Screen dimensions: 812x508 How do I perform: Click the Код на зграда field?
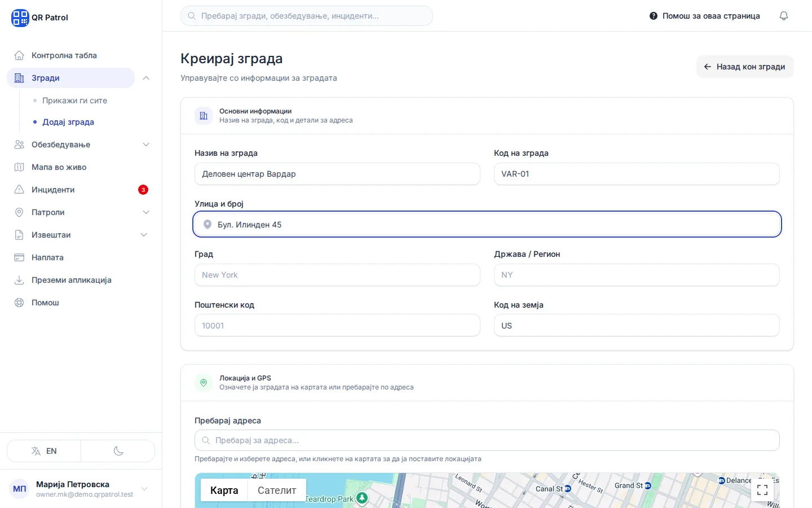tap(637, 174)
